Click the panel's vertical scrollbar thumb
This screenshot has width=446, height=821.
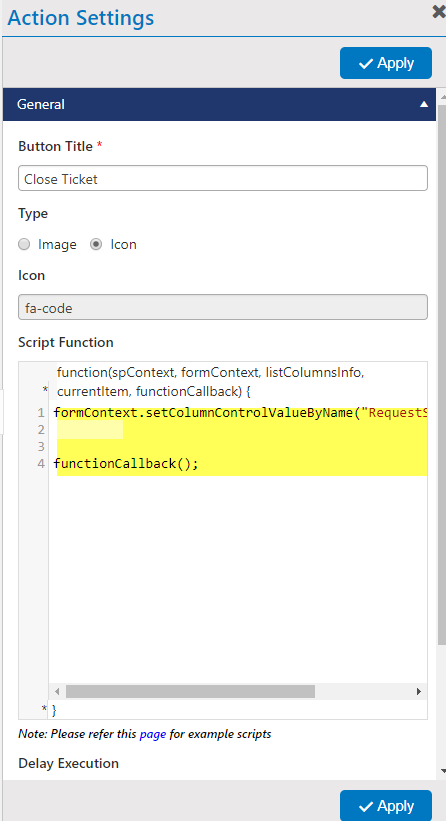(442, 374)
